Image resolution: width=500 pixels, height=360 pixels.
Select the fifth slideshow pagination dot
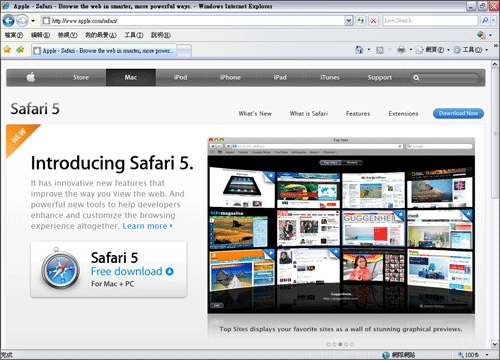pyautogui.click(x=352, y=344)
